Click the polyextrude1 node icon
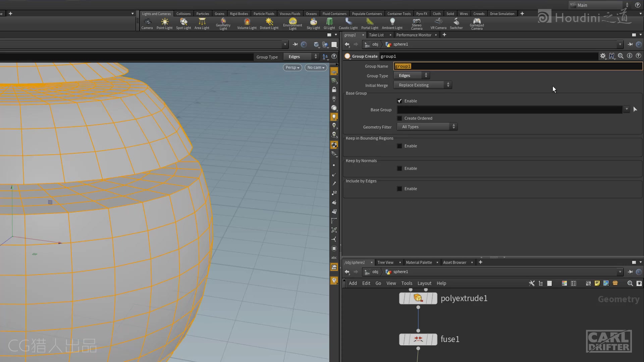This screenshot has width=644, height=362. tap(418, 298)
